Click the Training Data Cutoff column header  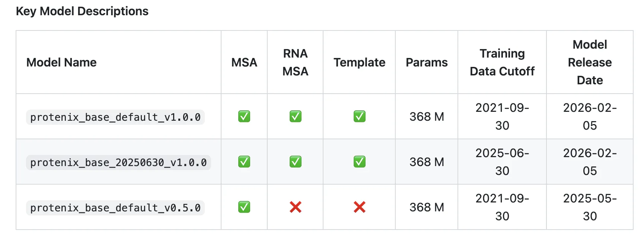(502, 62)
